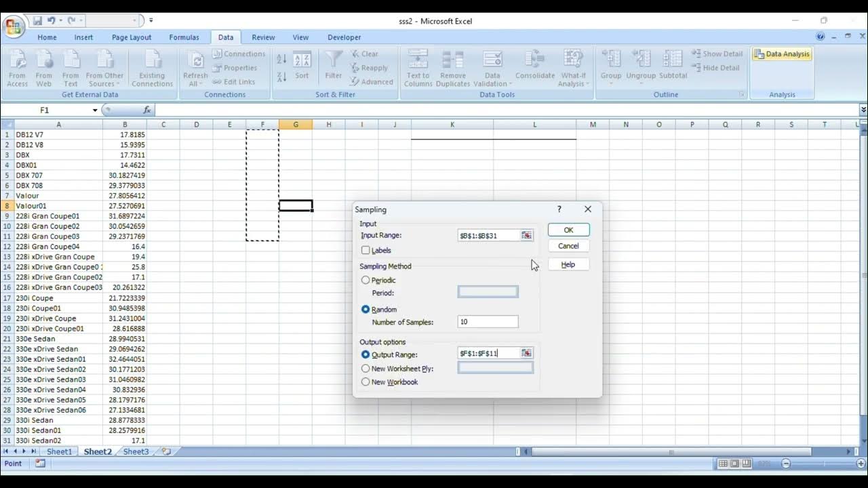
Task: Open Customize Quick Access Toolbar dropdown
Action: 151,21
